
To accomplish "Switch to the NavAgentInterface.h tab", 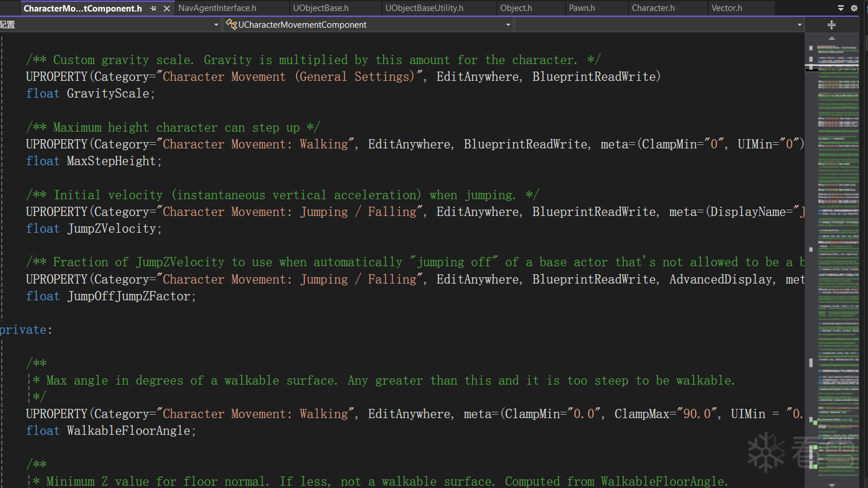I will point(217,8).
